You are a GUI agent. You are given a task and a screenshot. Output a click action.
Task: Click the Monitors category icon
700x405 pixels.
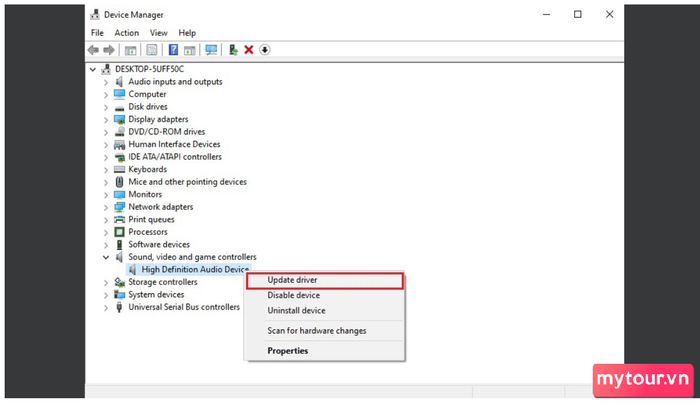[x=119, y=194]
